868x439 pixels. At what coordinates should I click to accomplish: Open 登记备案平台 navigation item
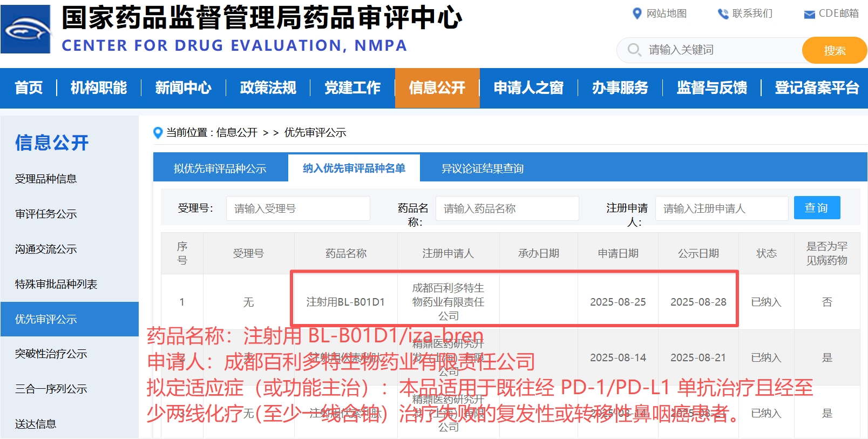pyautogui.click(x=817, y=87)
